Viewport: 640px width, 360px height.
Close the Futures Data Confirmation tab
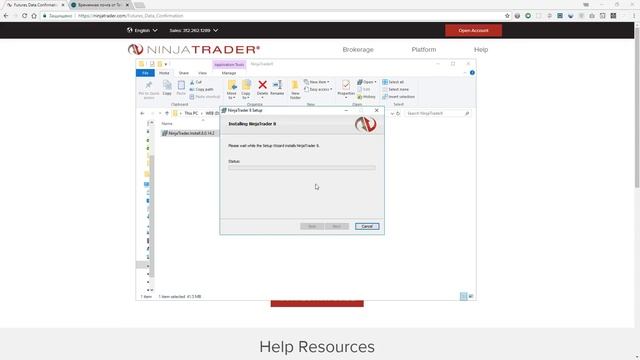(63, 5)
